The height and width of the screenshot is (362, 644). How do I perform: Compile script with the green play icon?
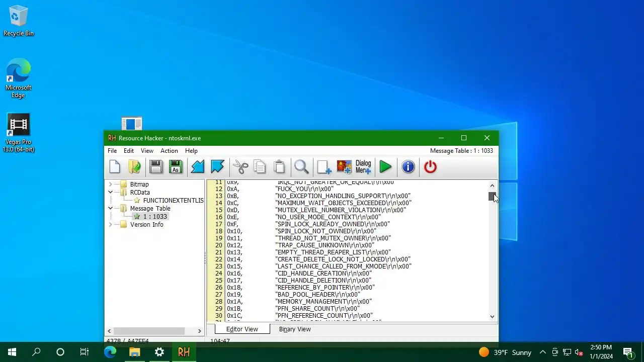pyautogui.click(x=386, y=167)
